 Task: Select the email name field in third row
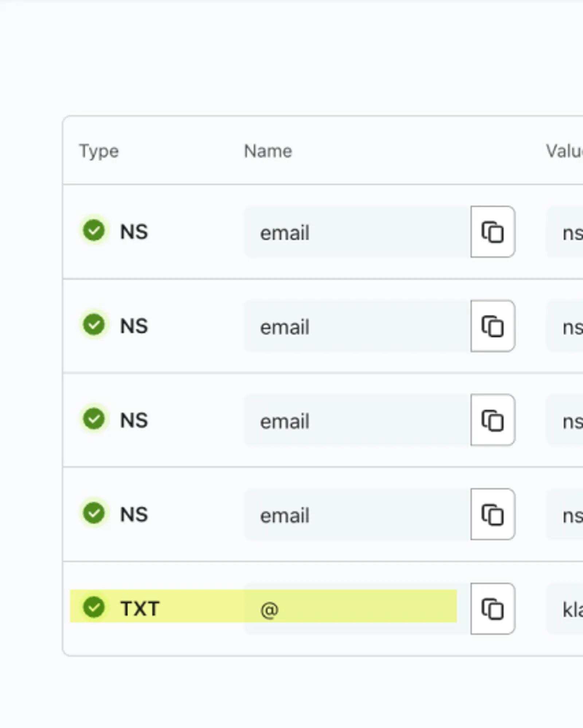(x=357, y=420)
